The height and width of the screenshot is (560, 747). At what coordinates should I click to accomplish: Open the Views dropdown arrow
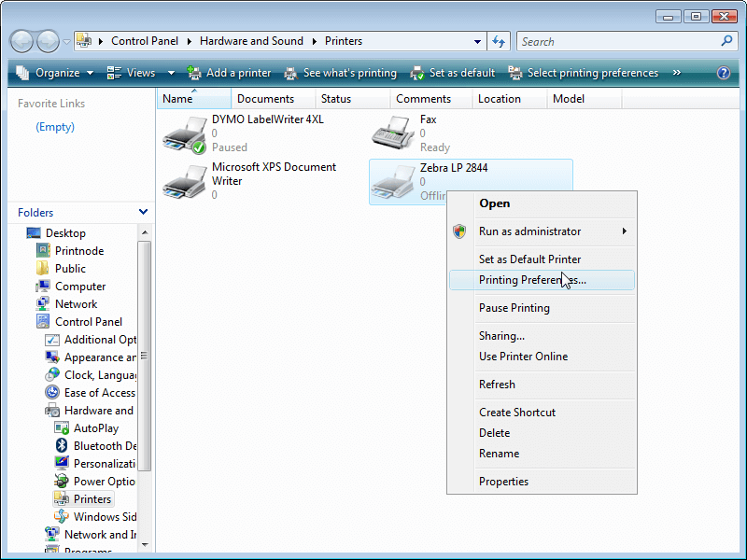(171, 74)
